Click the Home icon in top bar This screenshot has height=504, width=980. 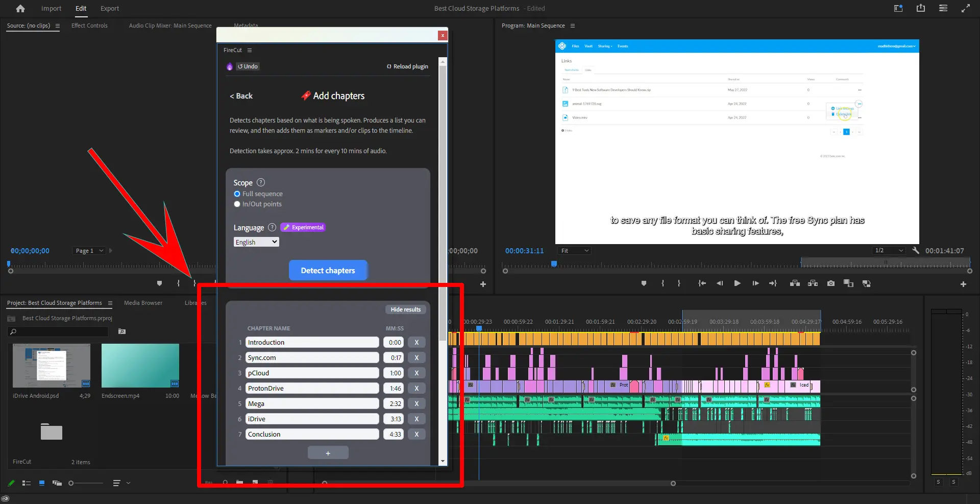click(x=20, y=9)
